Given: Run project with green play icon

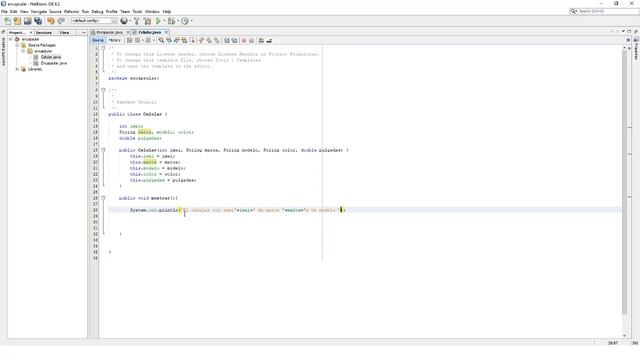Looking at the screenshot, I should (x=158, y=21).
